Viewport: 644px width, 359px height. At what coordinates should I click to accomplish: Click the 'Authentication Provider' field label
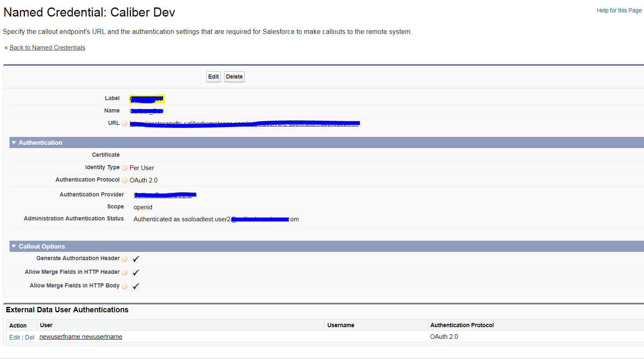[92, 194]
